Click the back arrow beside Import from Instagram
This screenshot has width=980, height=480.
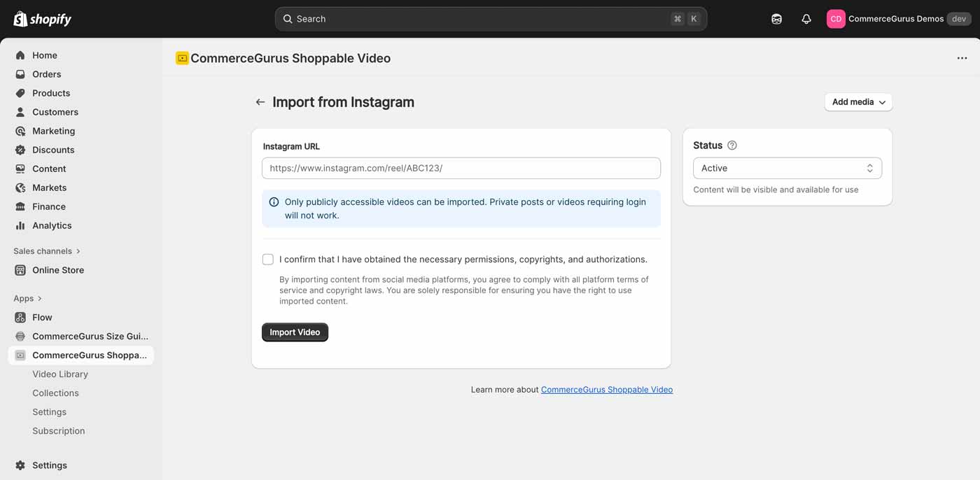[x=260, y=101]
